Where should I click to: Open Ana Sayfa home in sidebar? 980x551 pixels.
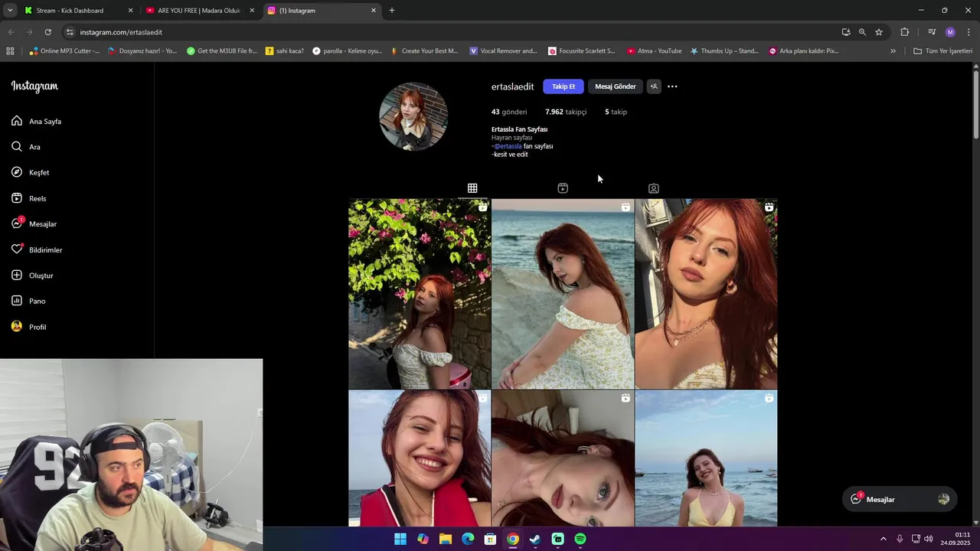point(36,121)
